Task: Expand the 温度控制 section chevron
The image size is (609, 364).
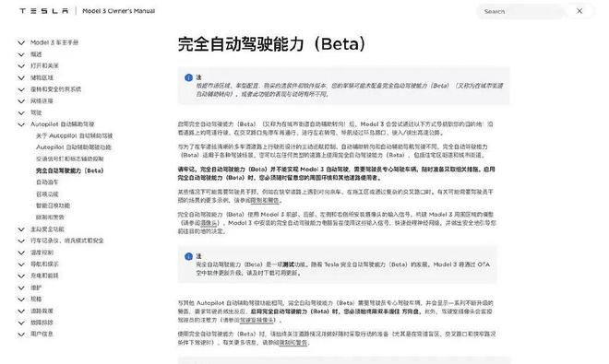Action: click(x=21, y=252)
